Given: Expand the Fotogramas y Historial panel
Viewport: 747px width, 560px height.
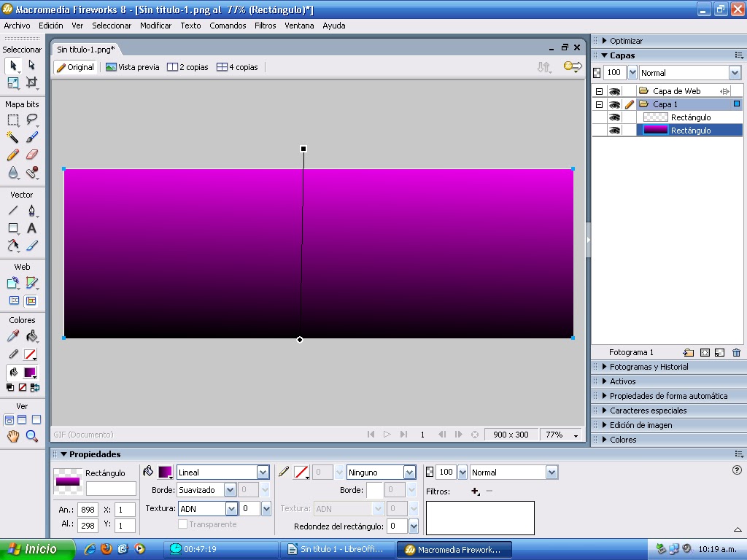Looking at the screenshot, I should (x=605, y=367).
